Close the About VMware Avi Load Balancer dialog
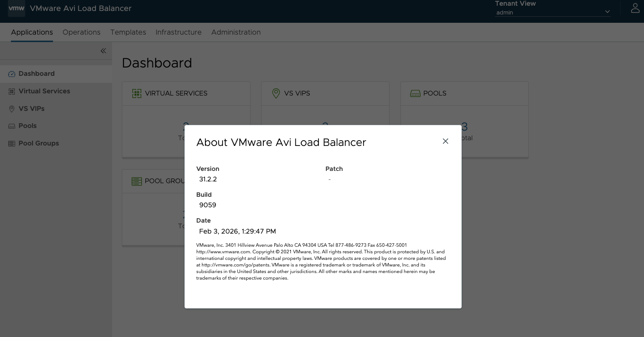Viewport: 644px width, 337px height. [x=446, y=141]
